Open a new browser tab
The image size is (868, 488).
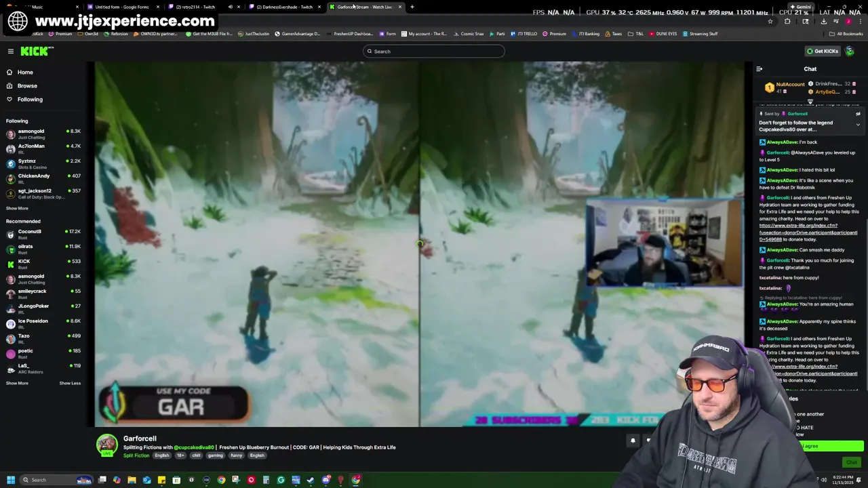(412, 7)
